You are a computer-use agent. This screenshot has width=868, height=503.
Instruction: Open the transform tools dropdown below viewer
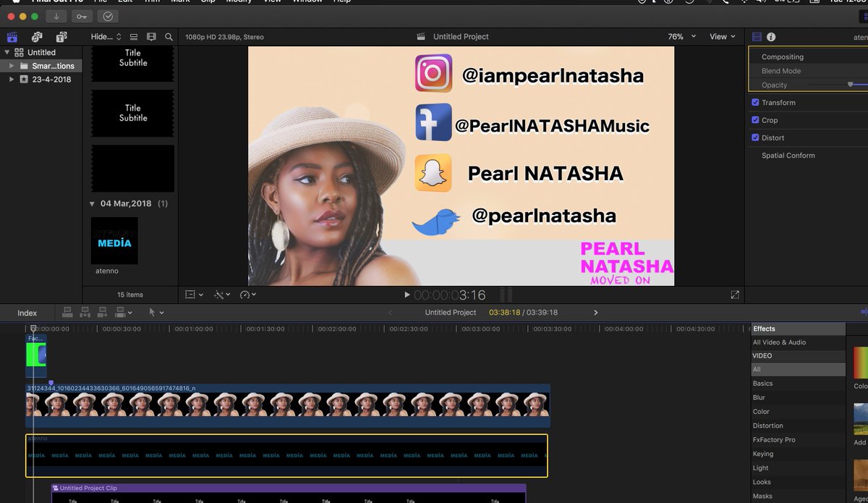195,295
